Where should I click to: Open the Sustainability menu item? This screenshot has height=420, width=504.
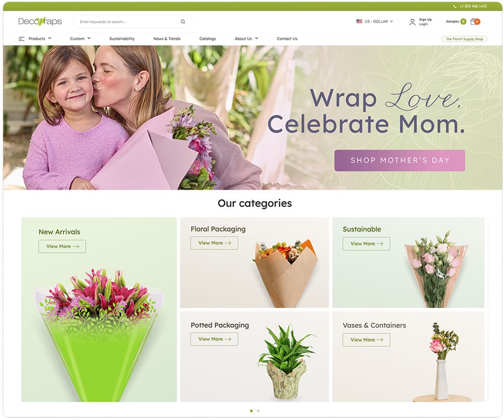pyautogui.click(x=122, y=39)
